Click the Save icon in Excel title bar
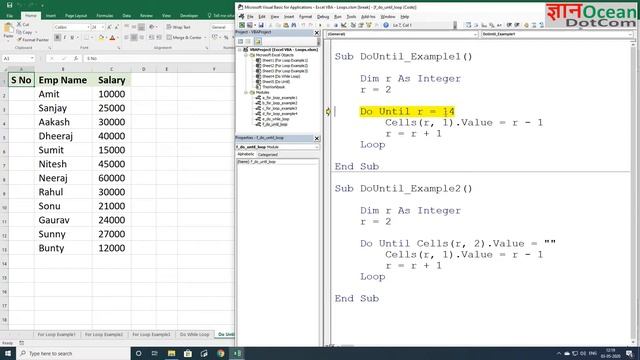This screenshot has width=640, height=360. coord(9,5)
